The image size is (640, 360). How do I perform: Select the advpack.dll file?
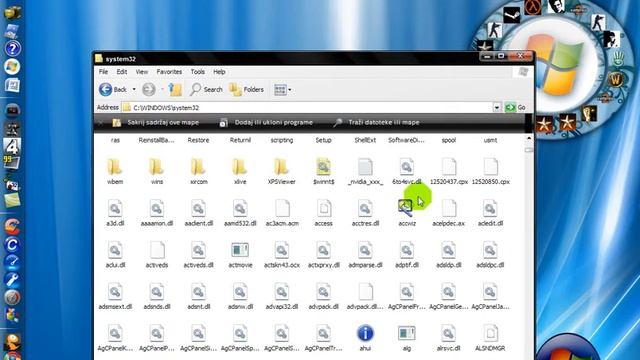pos(324,296)
